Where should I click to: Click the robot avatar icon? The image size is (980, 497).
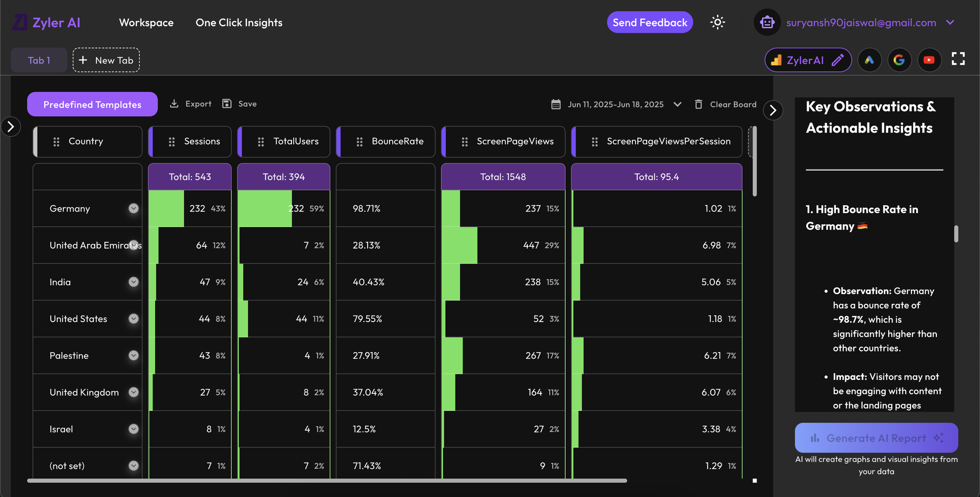(767, 22)
